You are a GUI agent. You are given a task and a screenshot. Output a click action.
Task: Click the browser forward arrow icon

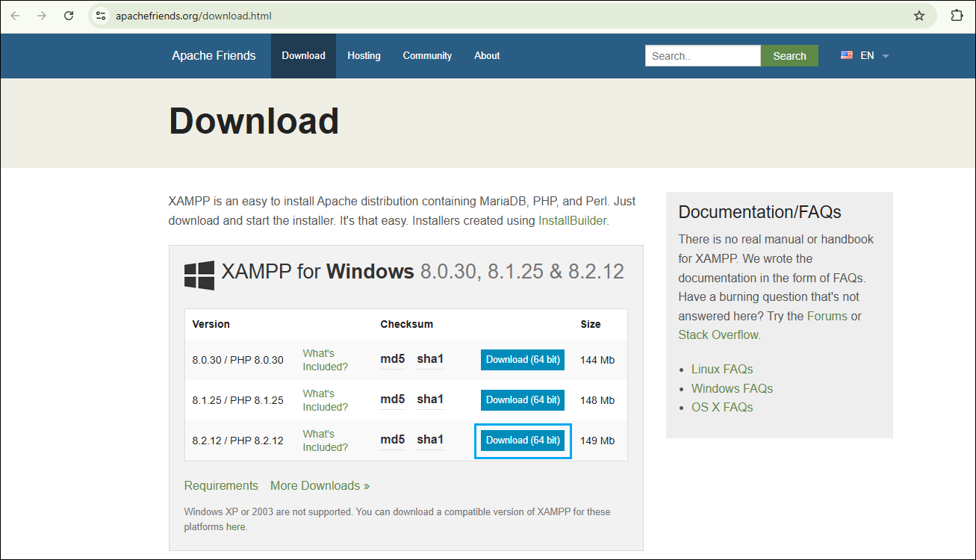[x=42, y=16]
